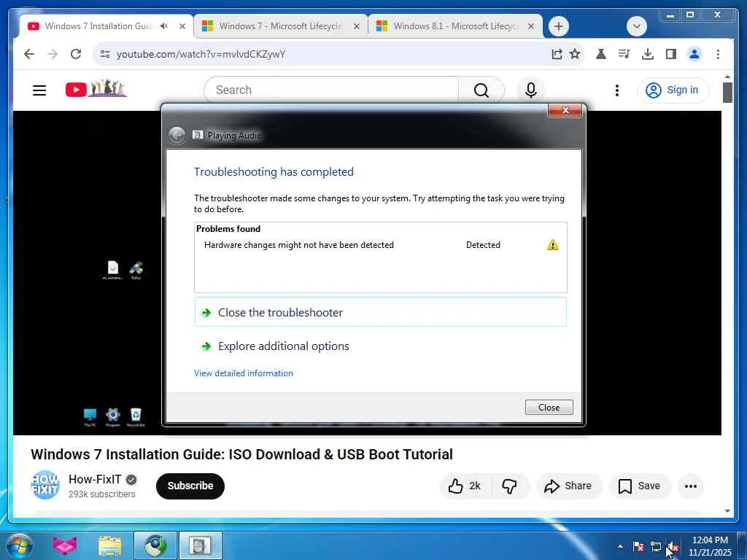Dislike the video with thumbs down

coord(510,486)
